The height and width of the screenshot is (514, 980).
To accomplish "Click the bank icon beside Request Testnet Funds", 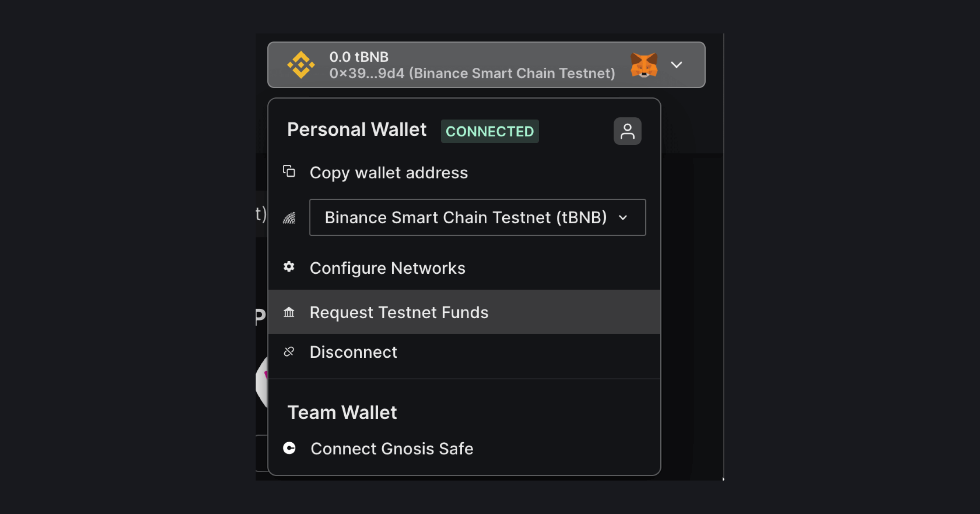I will coord(289,312).
